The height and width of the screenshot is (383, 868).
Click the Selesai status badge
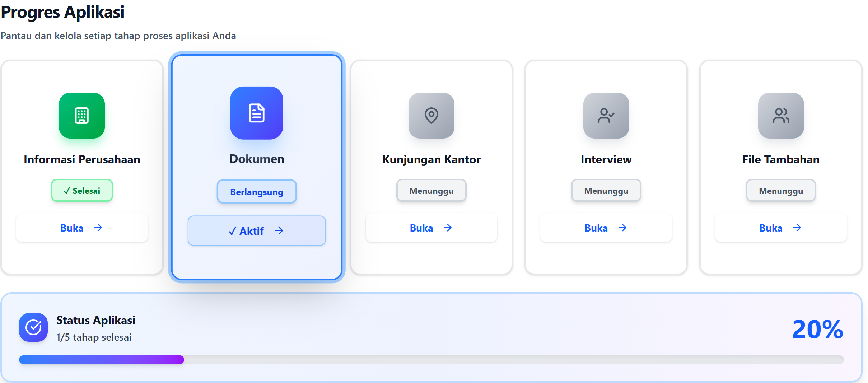click(82, 191)
